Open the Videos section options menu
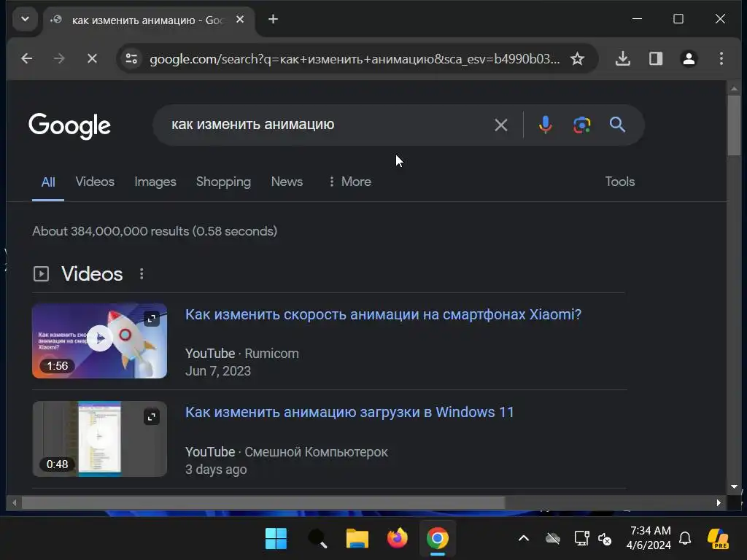Screen dimensions: 747x560 pyautogui.click(x=142, y=274)
